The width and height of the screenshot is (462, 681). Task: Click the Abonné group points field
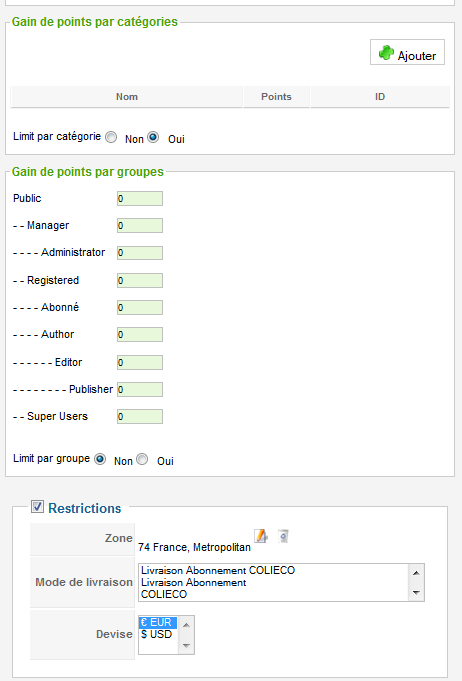[140, 307]
